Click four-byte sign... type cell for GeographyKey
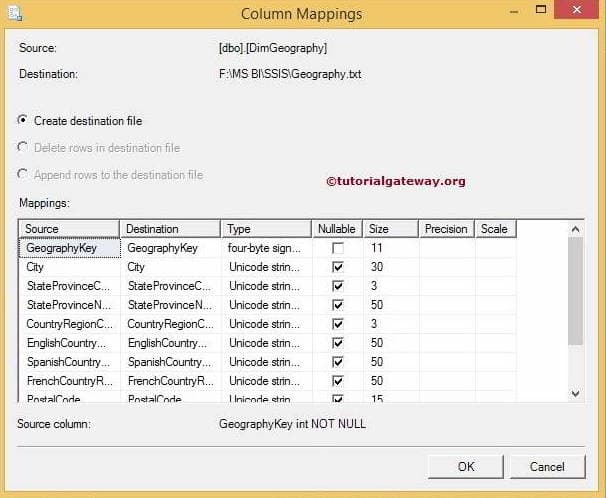Image resolution: width=606 pixels, height=498 pixels. coord(267,248)
